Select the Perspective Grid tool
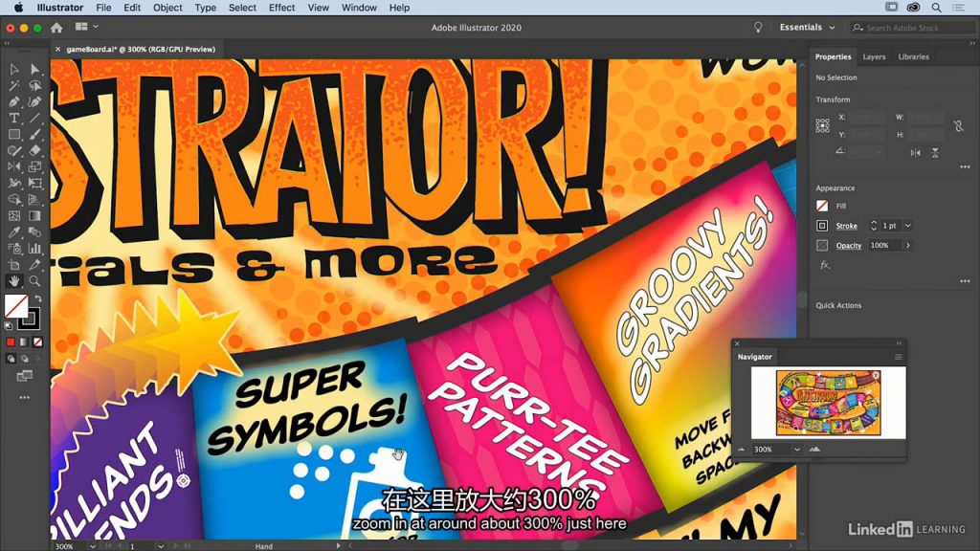The image size is (980, 551). [35, 199]
